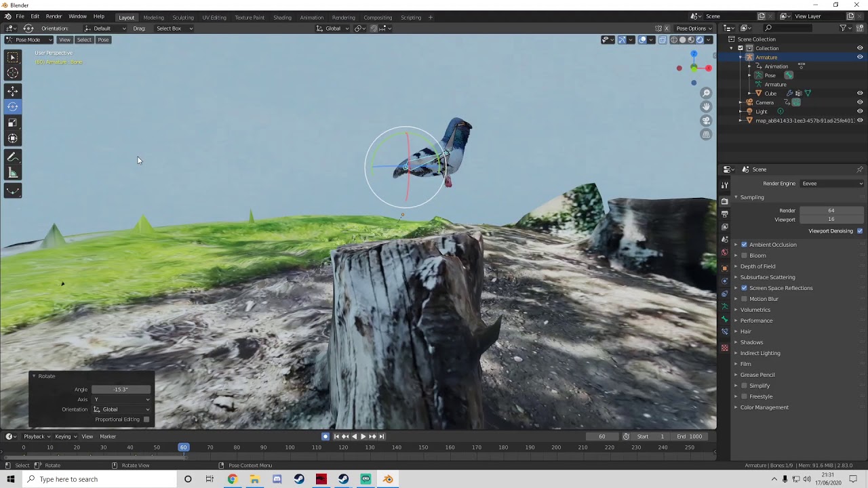Viewport: 868px width, 488px height.
Task: Switch to the Animation workspace tab
Action: [x=311, y=18]
